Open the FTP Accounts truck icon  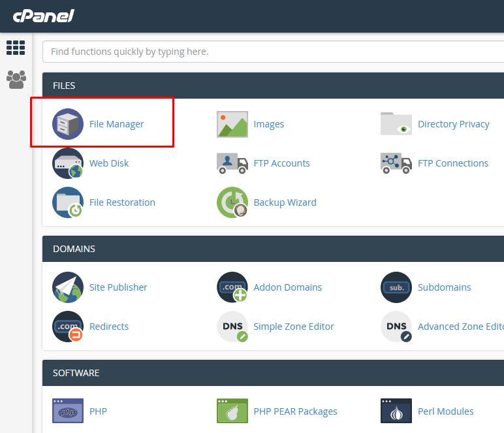pyautogui.click(x=232, y=163)
